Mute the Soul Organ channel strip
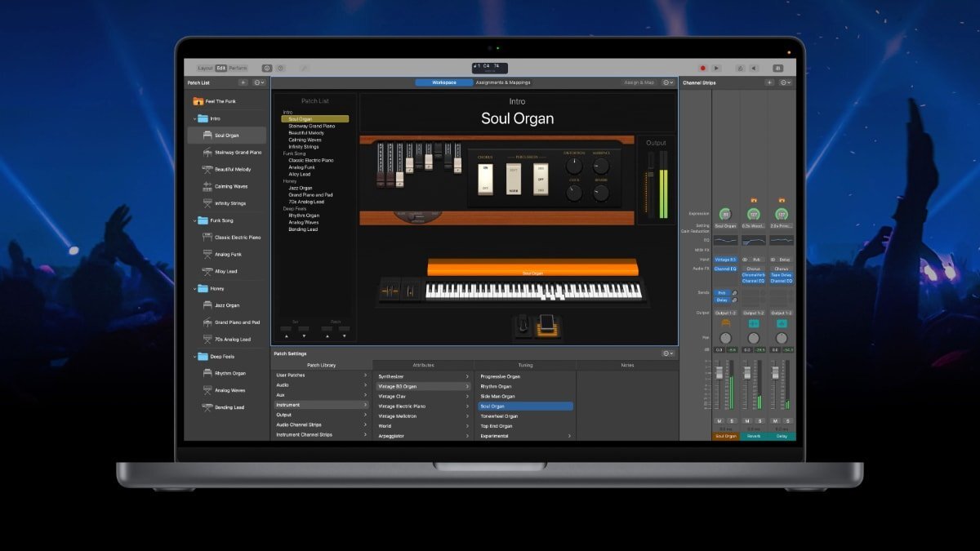This screenshot has width=980, height=551. pyautogui.click(x=719, y=420)
